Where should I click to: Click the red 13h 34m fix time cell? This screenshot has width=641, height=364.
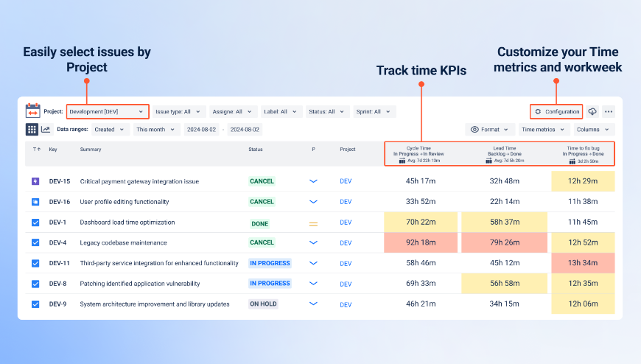pyautogui.click(x=583, y=263)
